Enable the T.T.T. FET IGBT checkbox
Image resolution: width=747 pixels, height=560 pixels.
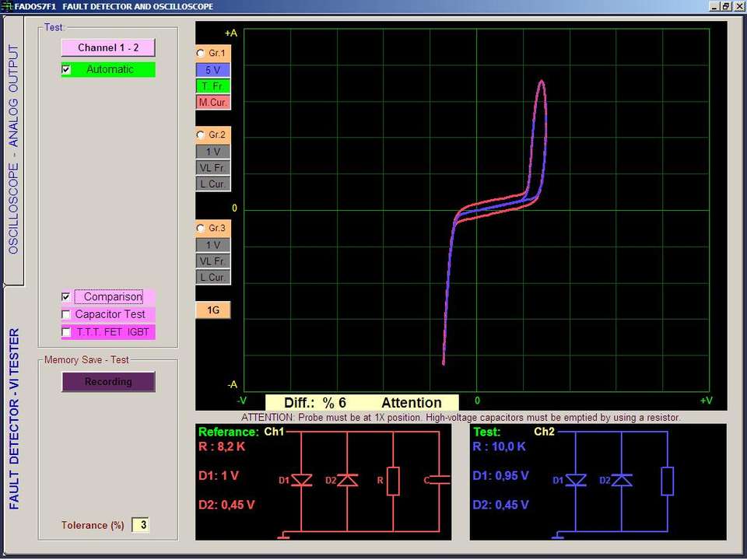tap(66, 332)
